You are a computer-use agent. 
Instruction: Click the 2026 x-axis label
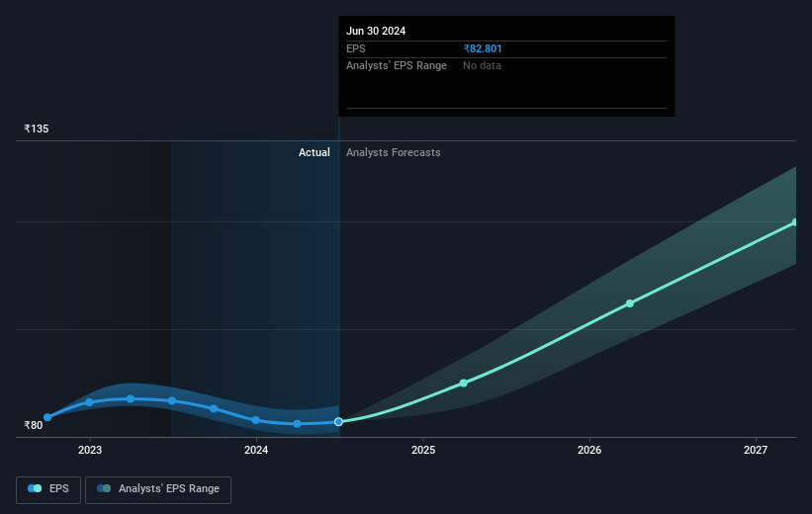[x=589, y=450]
